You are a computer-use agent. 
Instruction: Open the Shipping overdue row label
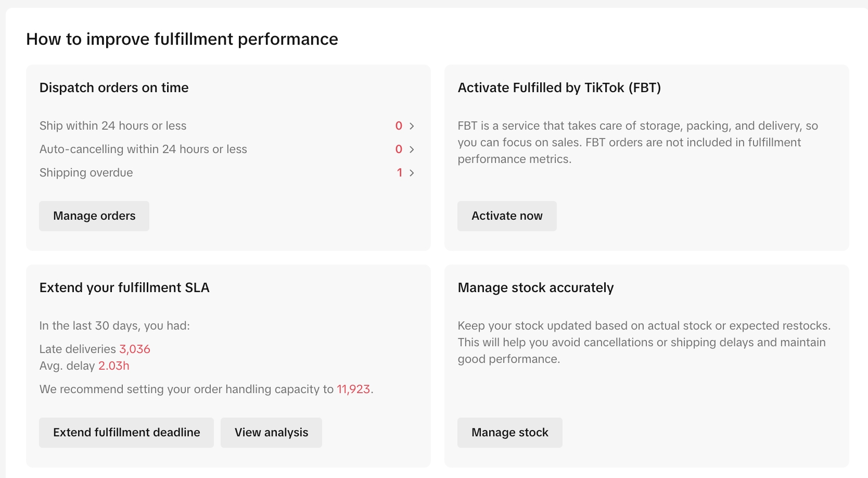[x=86, y=173]
